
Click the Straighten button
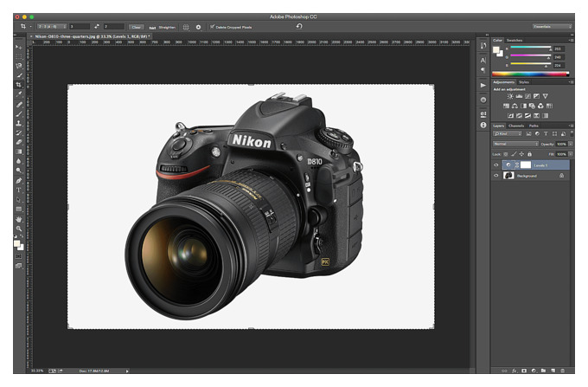pyautogui.click(x=163, y=28)
